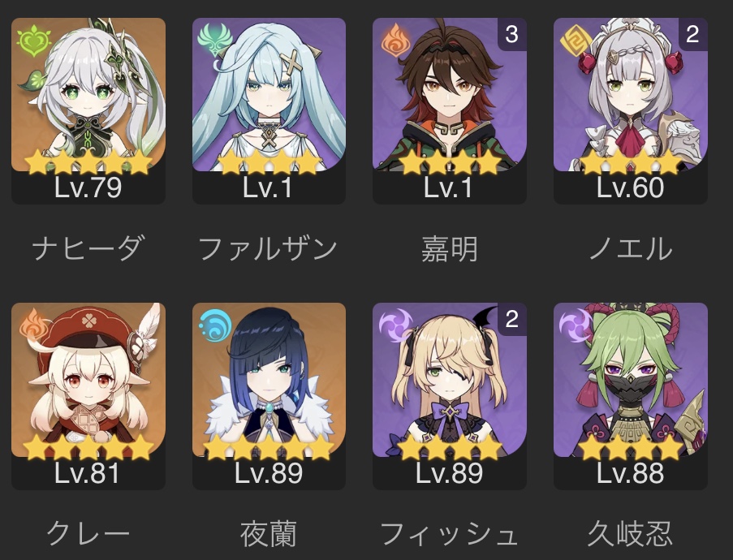733x560 pixels.
Task: Click the ナヒーダ name label
Action: point(88,248)
